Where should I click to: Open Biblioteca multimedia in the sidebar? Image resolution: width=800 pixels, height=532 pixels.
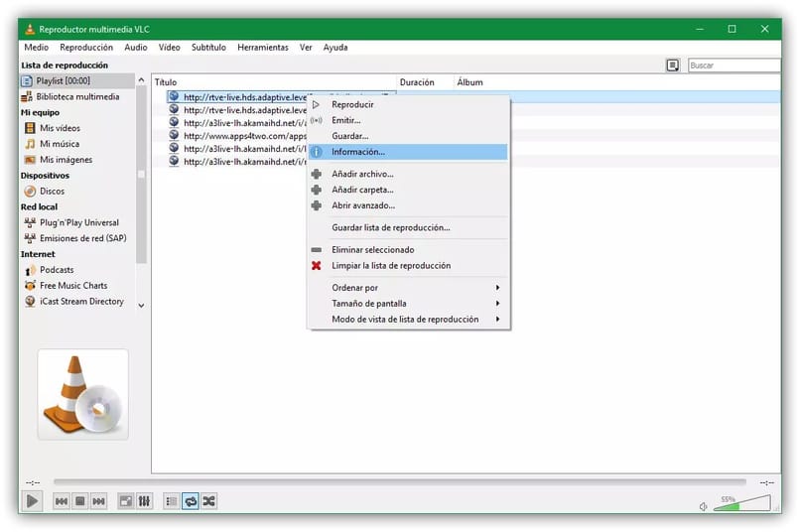77,96
